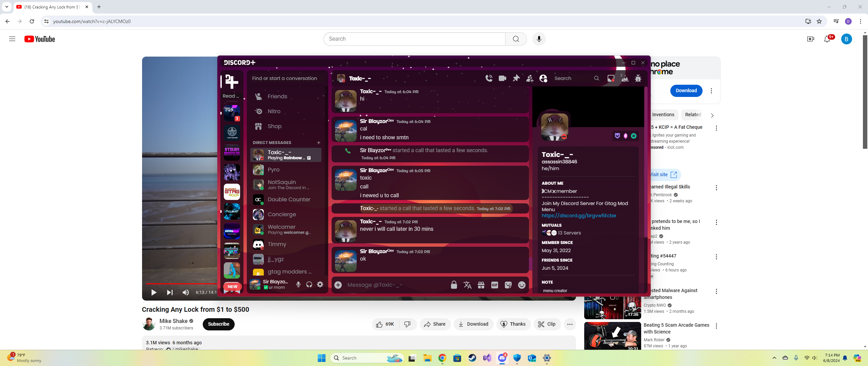
Task: Open options for Beating 5 Scam Arcade Games
Action: pos(716,326)
